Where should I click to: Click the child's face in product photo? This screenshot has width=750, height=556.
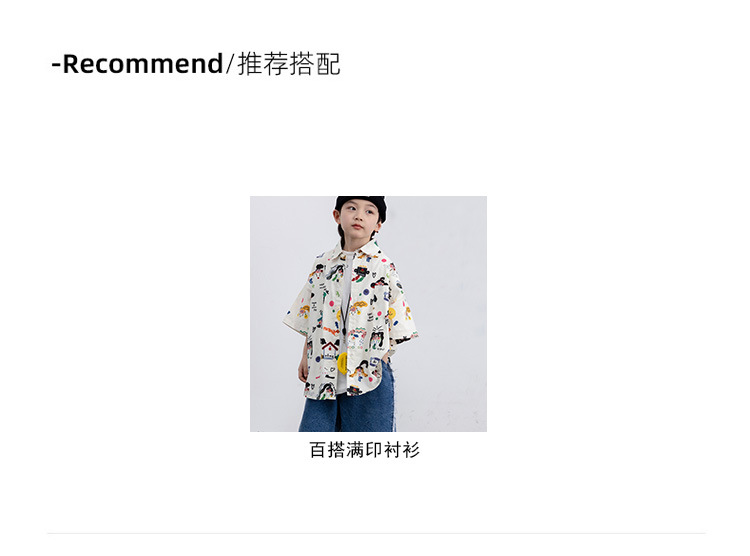tap(357, 222)
